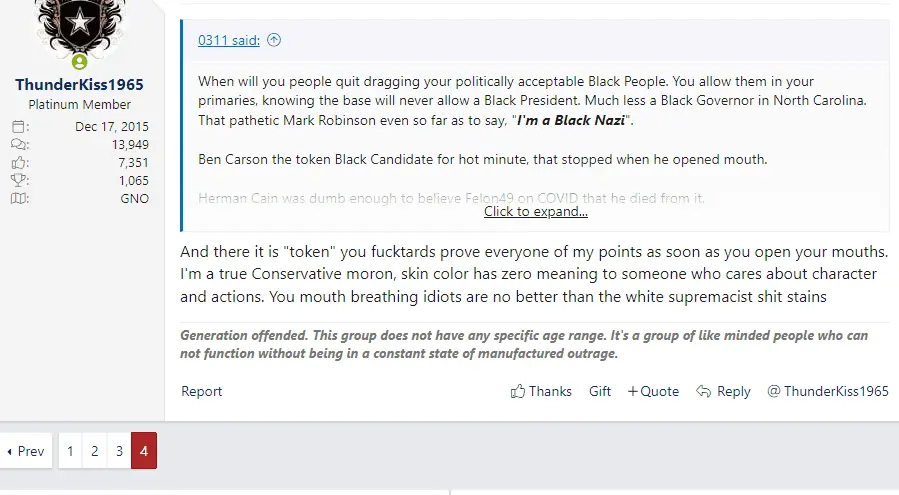
Task: Select the current page 4 button
Action: point(144,451)
